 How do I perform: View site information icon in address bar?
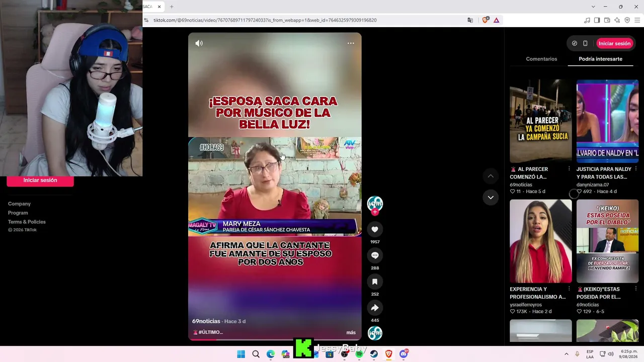(x=146, y=20)
